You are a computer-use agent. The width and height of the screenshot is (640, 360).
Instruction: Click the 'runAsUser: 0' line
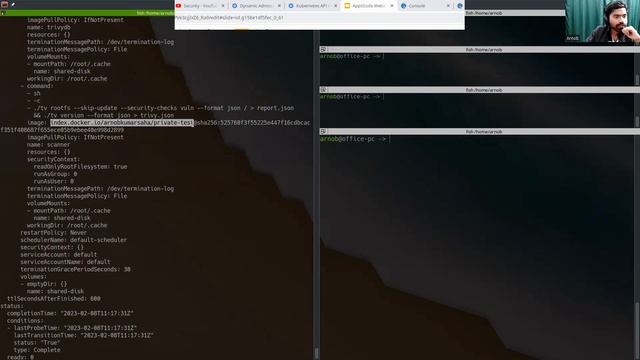point(53,181)
